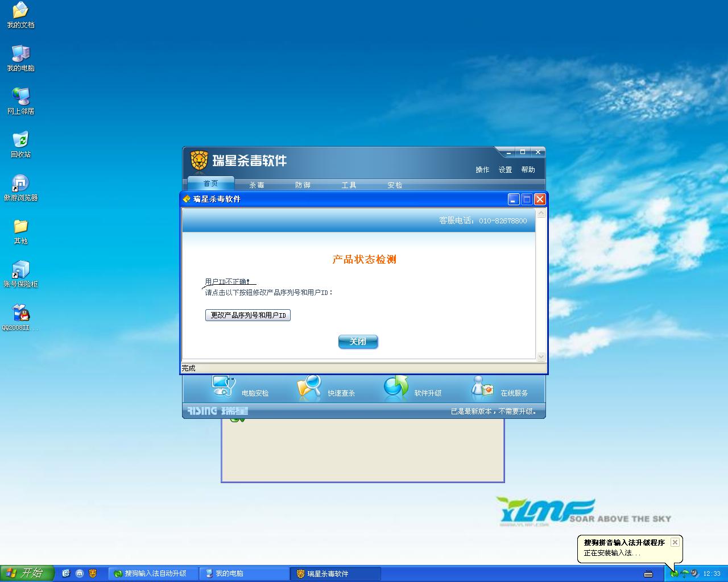Click the 关闭 button in the dialog

(x=358, y=342)
